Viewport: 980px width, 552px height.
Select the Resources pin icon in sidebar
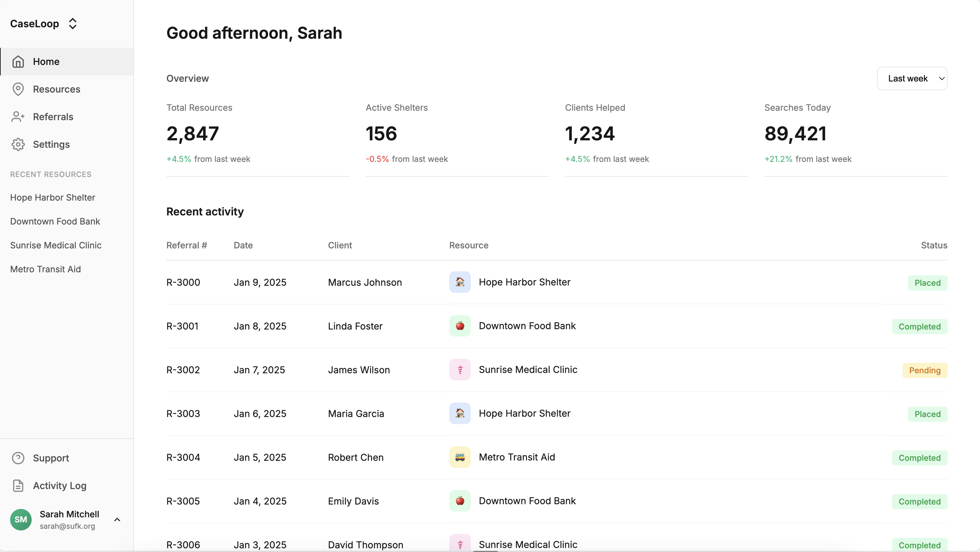tap(18, 89)
